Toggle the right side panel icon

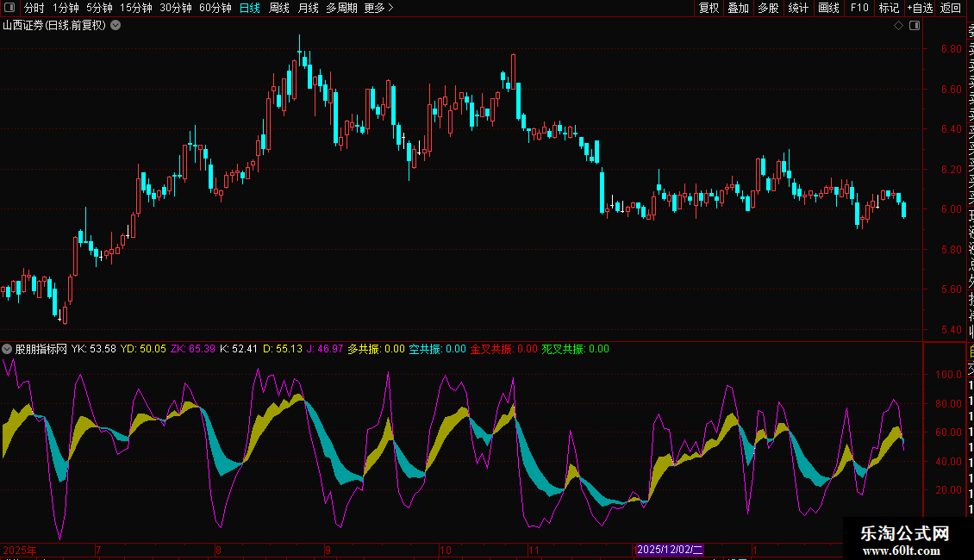pyautogui.click(x=915, y=26)
